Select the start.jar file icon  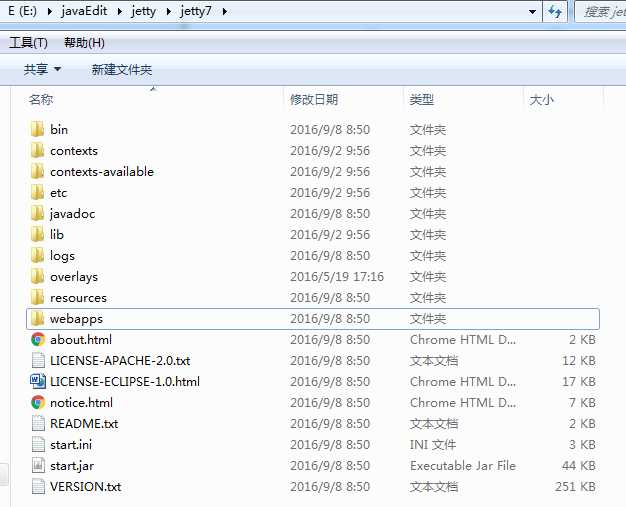38,465
